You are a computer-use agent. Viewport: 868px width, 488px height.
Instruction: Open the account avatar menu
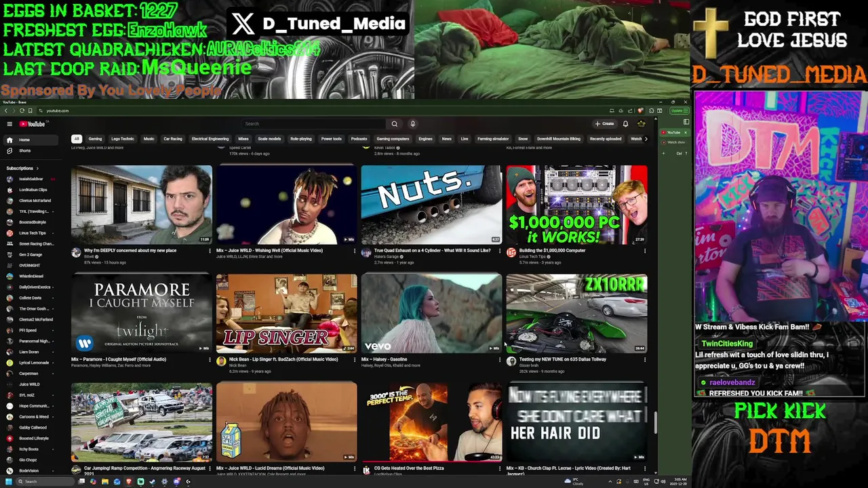pos(641,124)
